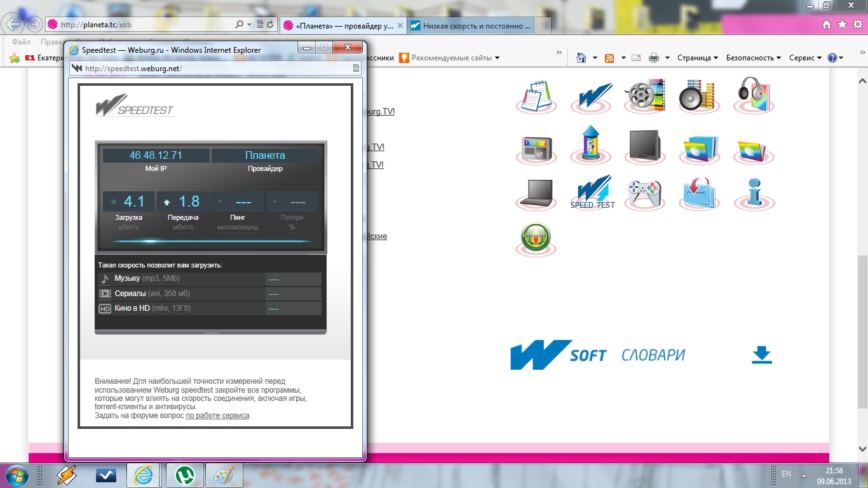Open the notepad news icon on Planeta page

coord(536,96)
